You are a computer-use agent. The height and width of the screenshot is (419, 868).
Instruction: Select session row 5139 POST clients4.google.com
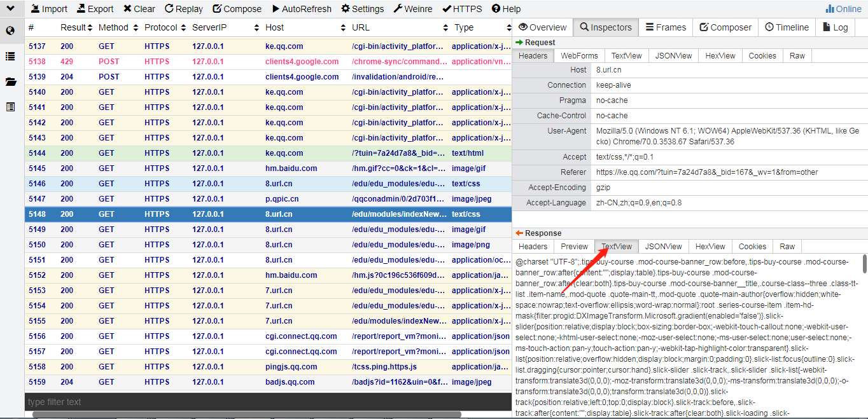pos(268,77)
